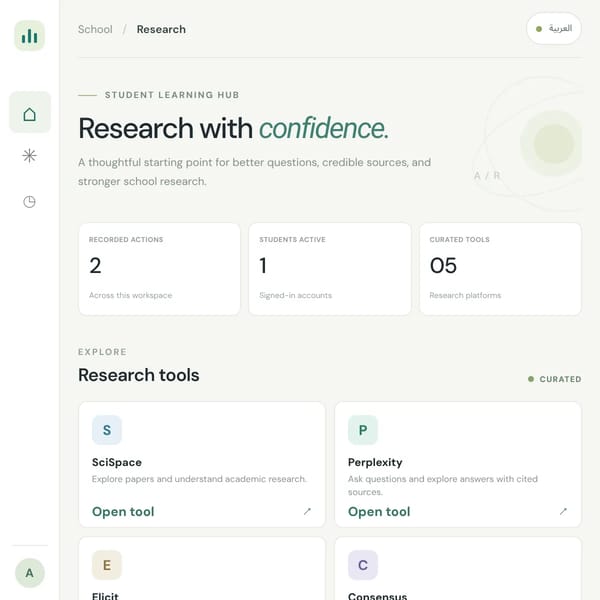Switch language with the Arabic toggle
The image size is (600, 600).
pos(554,29)
